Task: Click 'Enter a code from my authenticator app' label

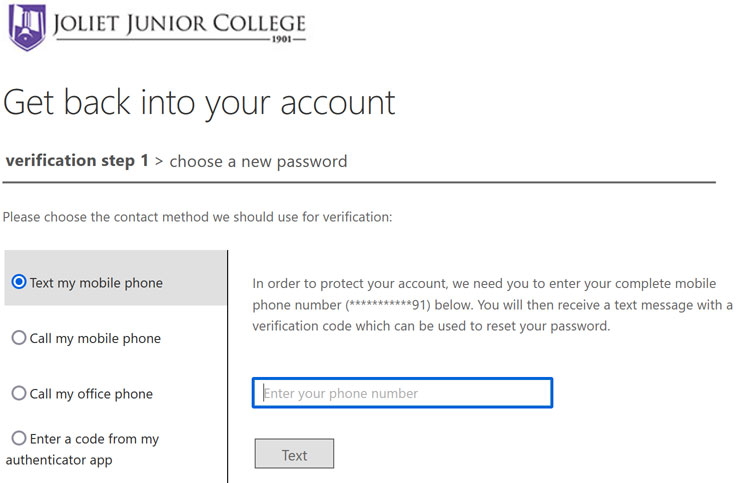Action: click(90, 449)
